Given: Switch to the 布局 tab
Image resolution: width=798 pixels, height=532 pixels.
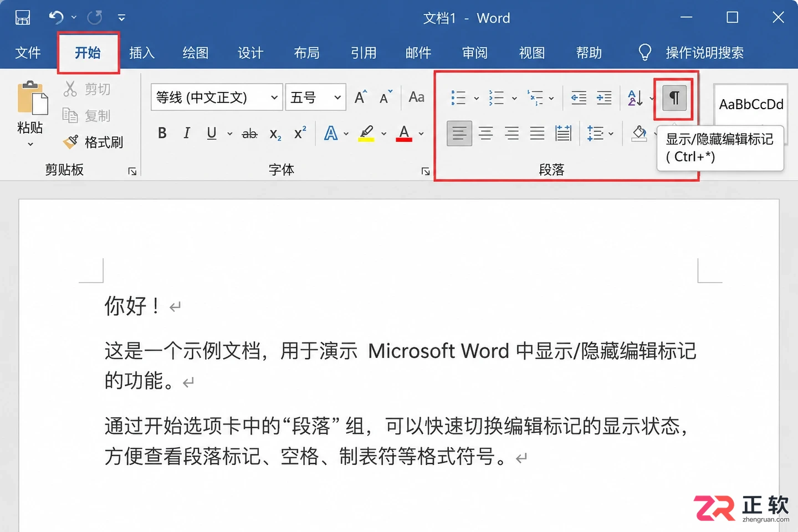Looking at the screenshot, I should point(306,53).
